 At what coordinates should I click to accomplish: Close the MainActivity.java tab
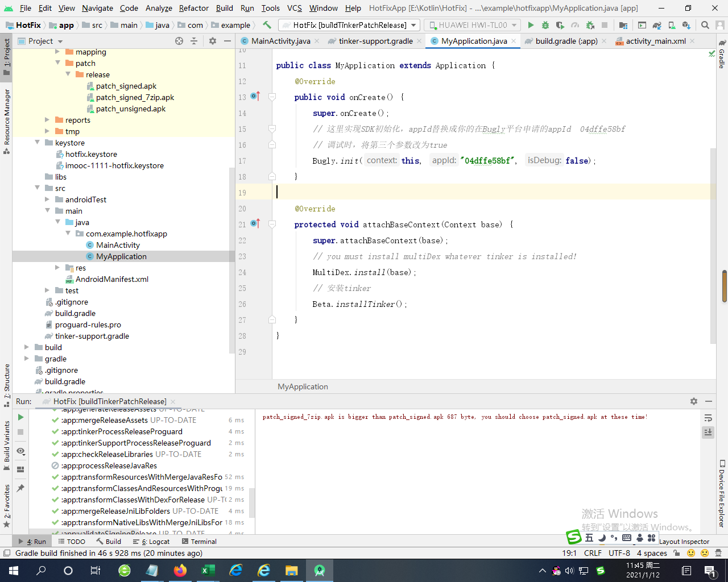pos(316,41)
